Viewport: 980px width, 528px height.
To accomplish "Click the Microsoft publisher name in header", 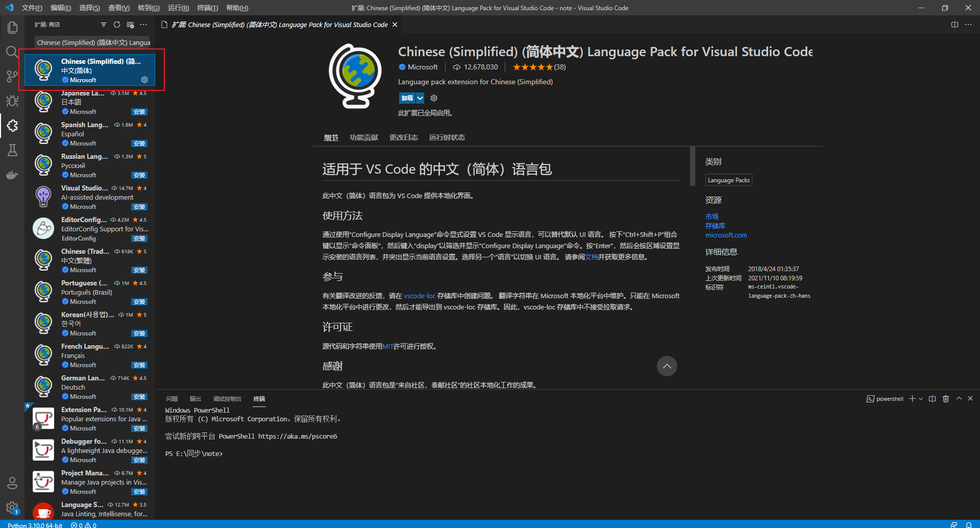I will point(423,67).
